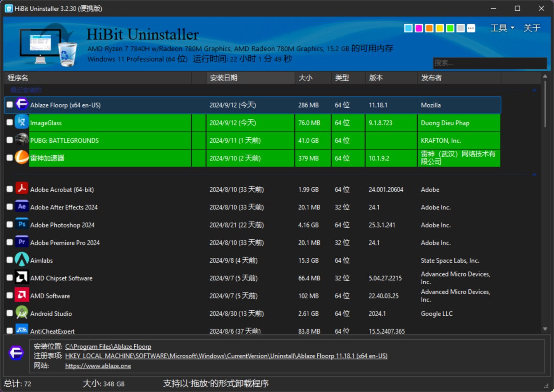
Task: Check the ImageGlass checkbox
Action: (10, 122)
